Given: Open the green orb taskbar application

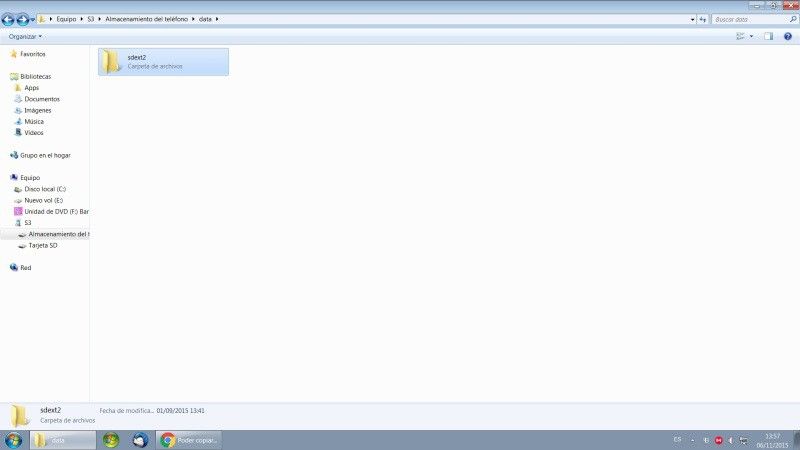Looking at the screenshot, I should pos(111,440).
